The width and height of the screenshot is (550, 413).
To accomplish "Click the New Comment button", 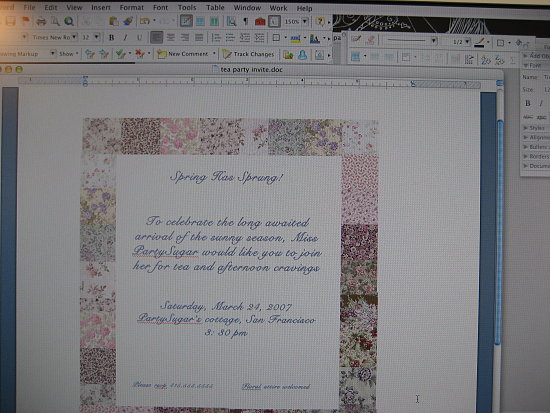I will point(183,54).
